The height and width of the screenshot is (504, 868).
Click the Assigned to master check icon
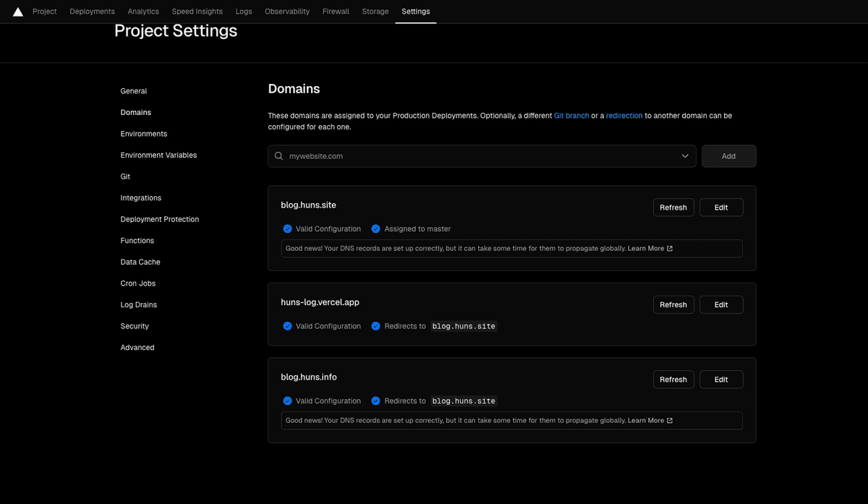coord(375,228)
